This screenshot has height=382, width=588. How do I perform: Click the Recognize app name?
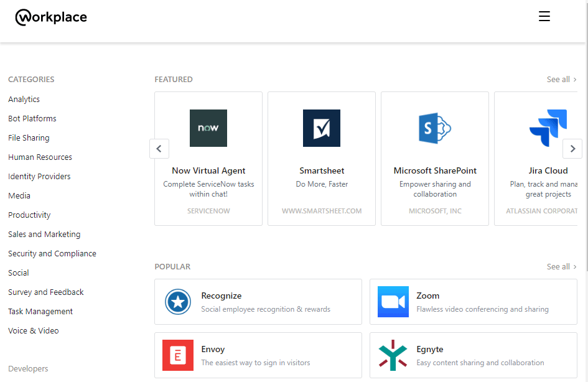tap(222, 296)
